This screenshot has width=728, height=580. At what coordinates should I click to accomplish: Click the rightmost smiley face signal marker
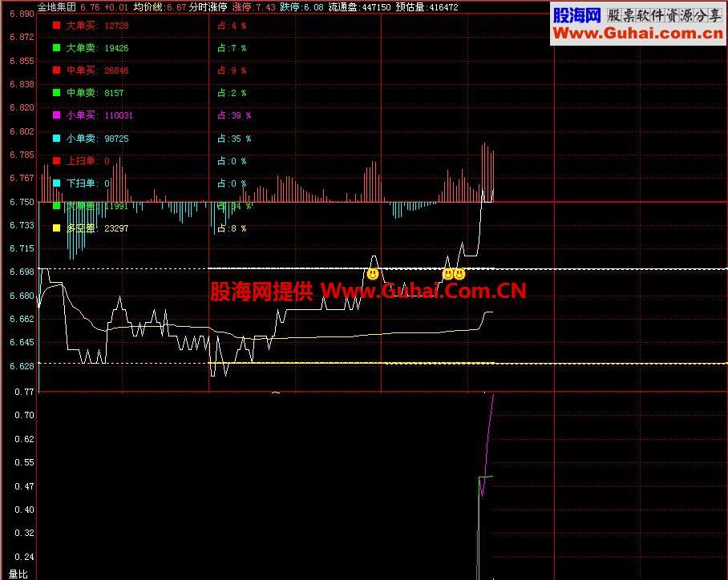tap(459, 274)
